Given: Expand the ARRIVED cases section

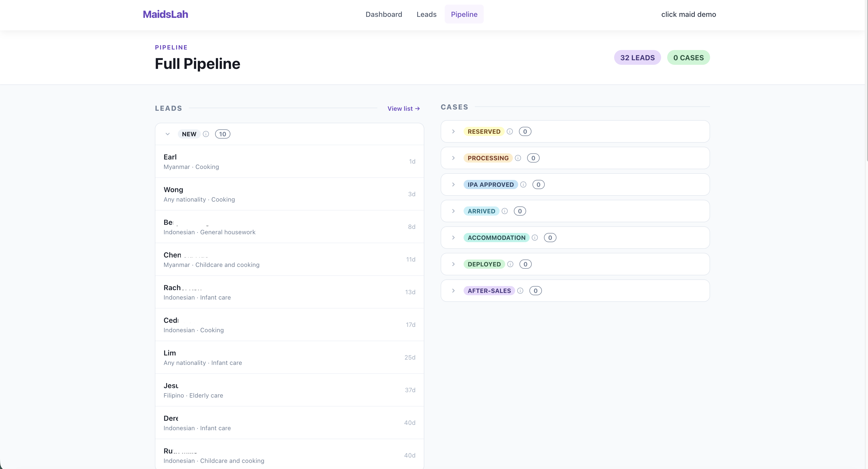Looking at the screenshot, I should tap(454, 211).
